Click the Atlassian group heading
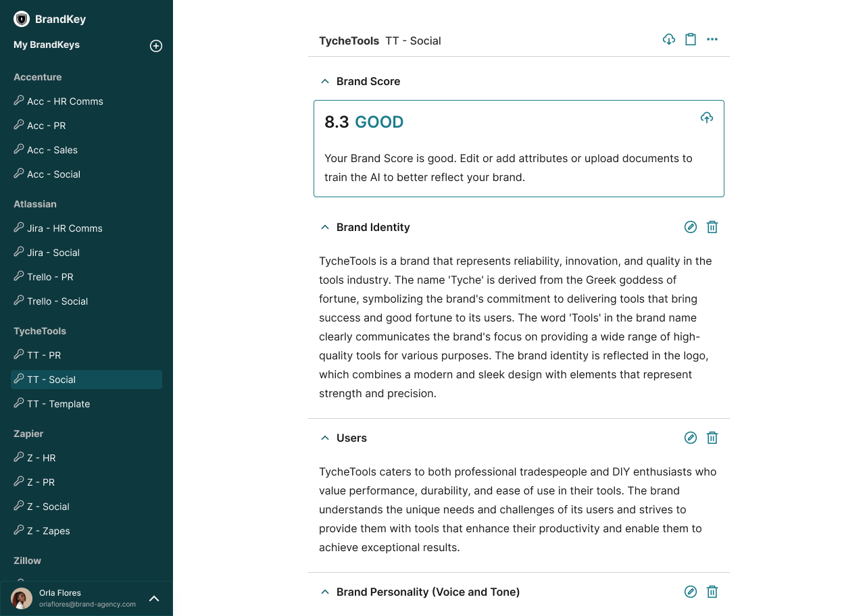 point(35,204)
